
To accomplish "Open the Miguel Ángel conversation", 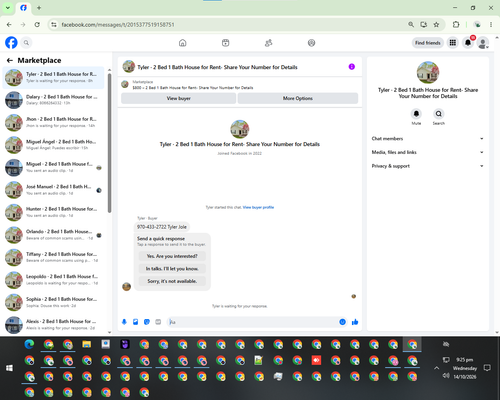I will pyautogui.click(x=53, y=145).
